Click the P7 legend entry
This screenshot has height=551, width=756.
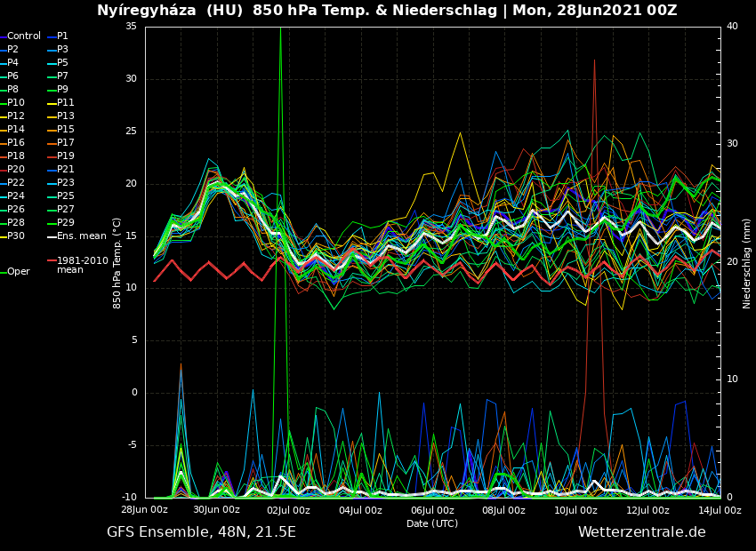pyautogui.click(x=62, y=76)
